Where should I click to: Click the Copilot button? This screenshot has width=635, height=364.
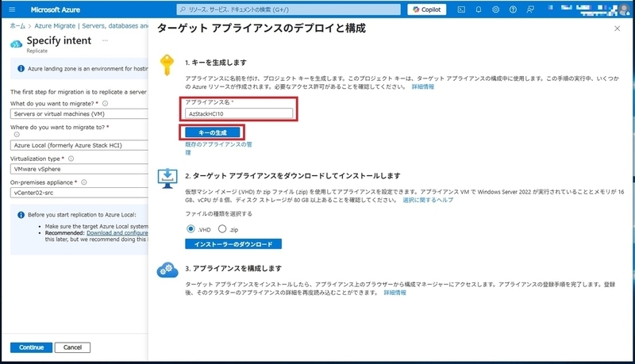[427, 10]
